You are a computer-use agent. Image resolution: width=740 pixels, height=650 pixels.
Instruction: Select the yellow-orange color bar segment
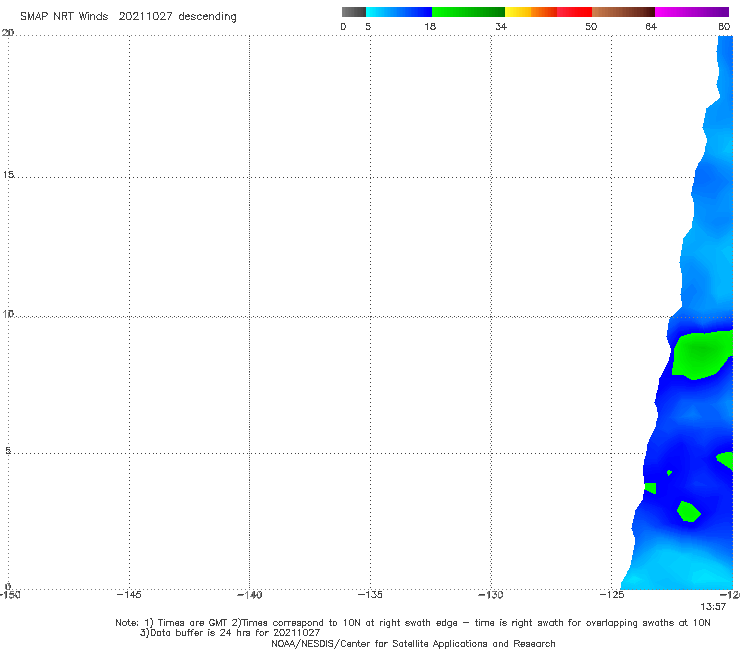530,12
